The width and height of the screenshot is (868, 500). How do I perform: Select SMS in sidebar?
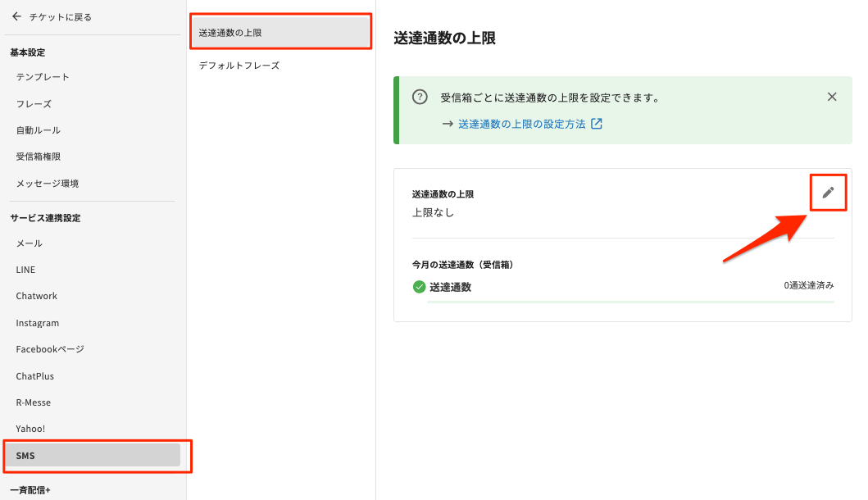[x=92, y=455]
